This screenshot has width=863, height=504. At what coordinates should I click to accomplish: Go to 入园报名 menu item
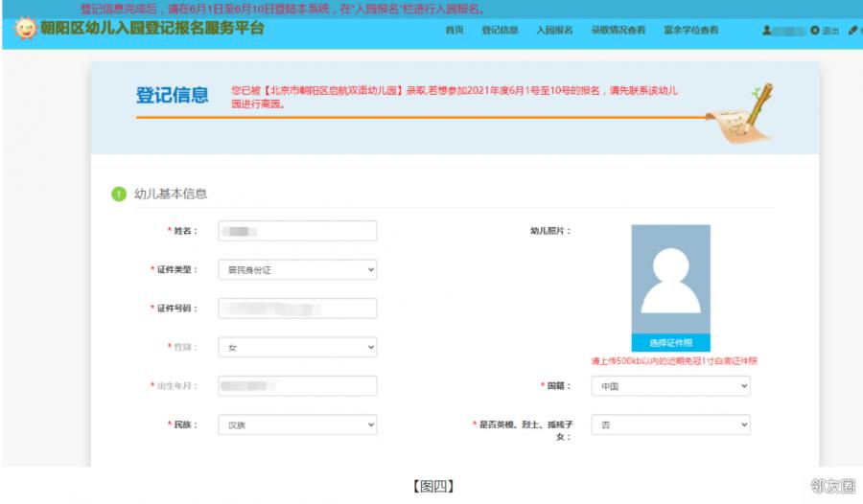554,31
